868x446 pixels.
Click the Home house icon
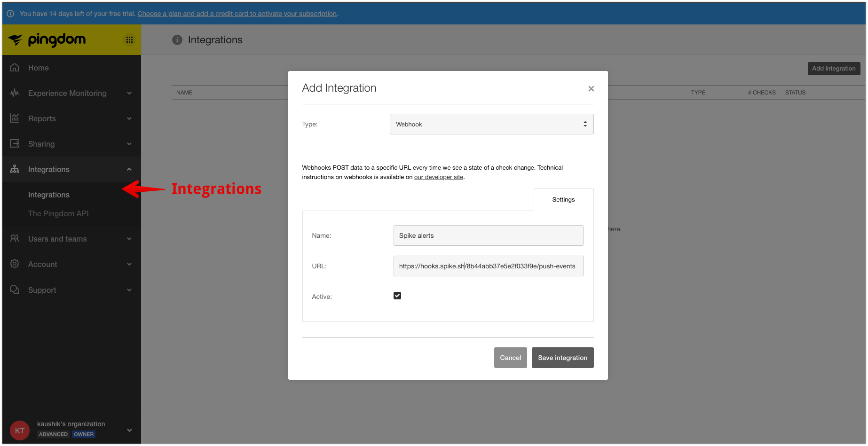[x=15, y=68]
